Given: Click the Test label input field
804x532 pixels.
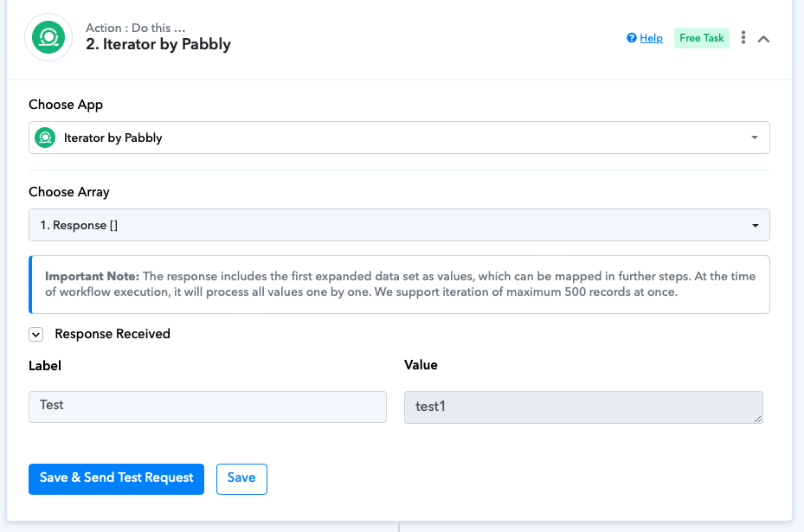Looking at the screenshot, I should coord(208,407).
